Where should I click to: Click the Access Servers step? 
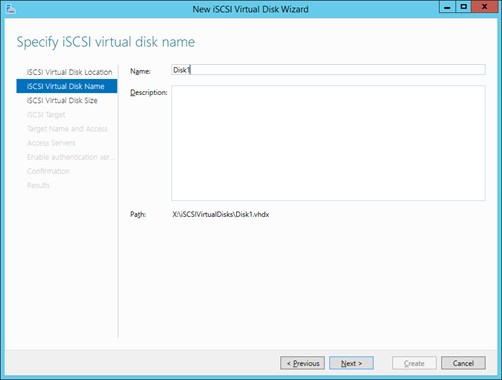click(51, 143)
